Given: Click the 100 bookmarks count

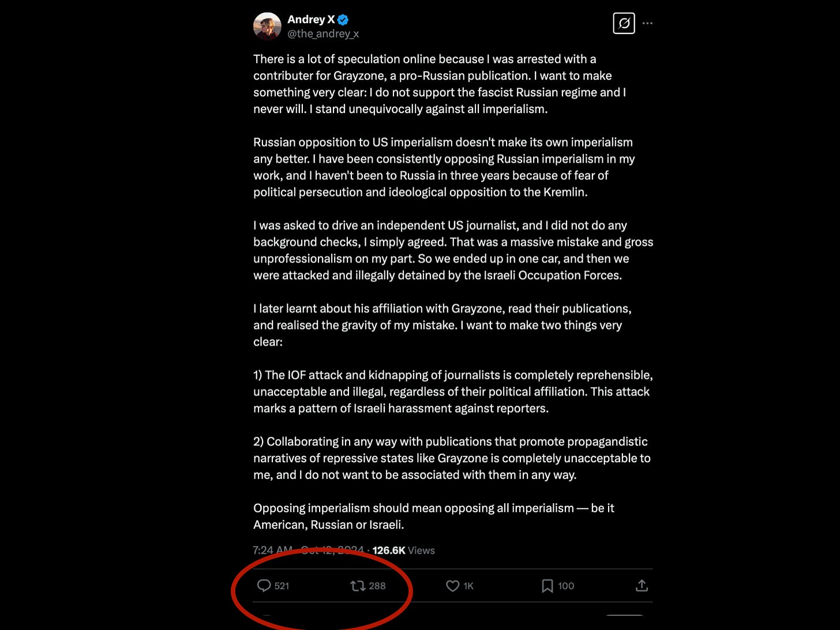Looking at the screenshot, I should (x=566, y=586).
